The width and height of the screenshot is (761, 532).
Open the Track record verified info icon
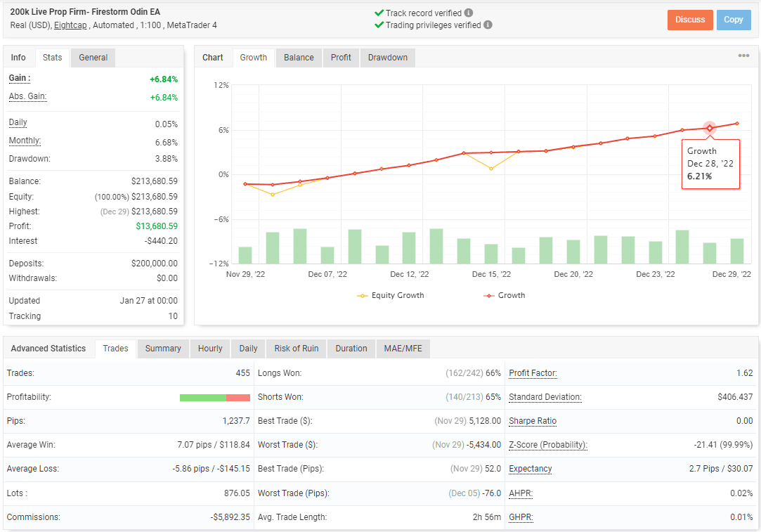click(467, 13)
